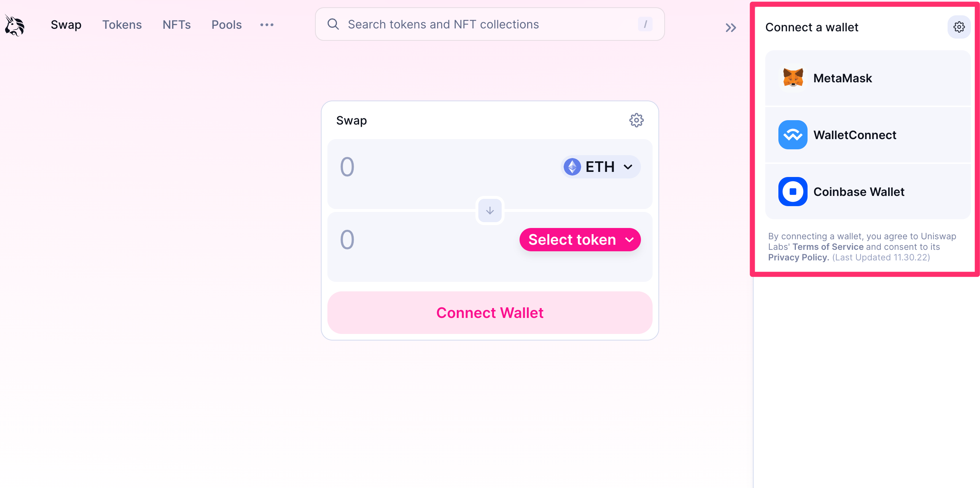Click the search tokens input field
This screenshot has height=488, width=980.
[490, 25]
